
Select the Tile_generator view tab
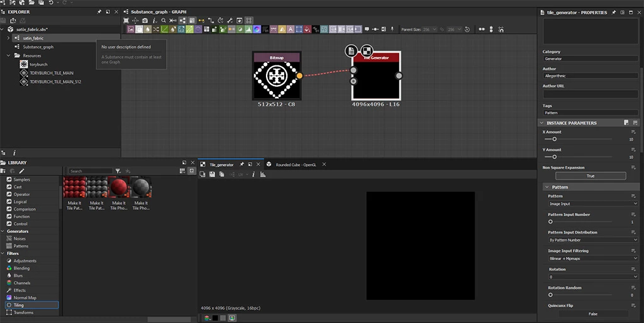tap(221, 165)
